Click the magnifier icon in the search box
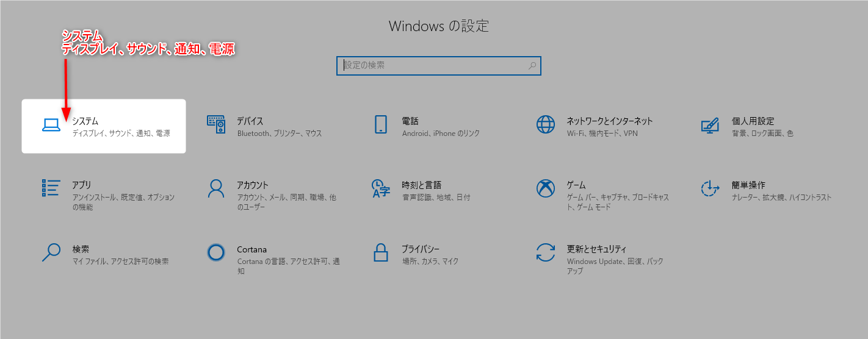The width and height of the screenshot is (868, 339). [532, 66]
